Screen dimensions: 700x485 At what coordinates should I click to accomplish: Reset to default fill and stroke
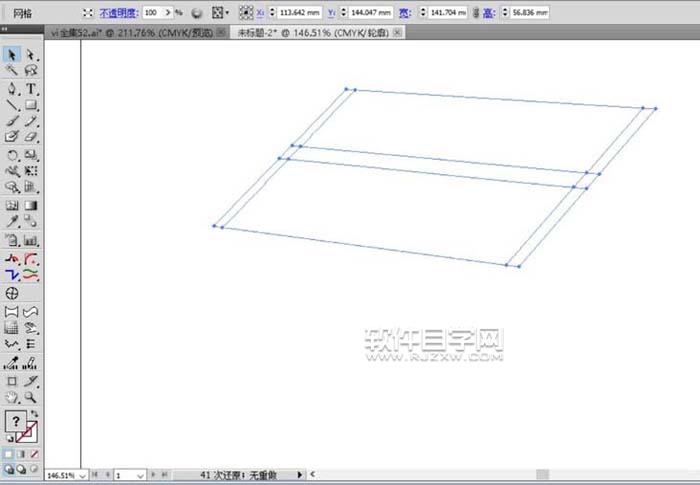coord(8,439)
